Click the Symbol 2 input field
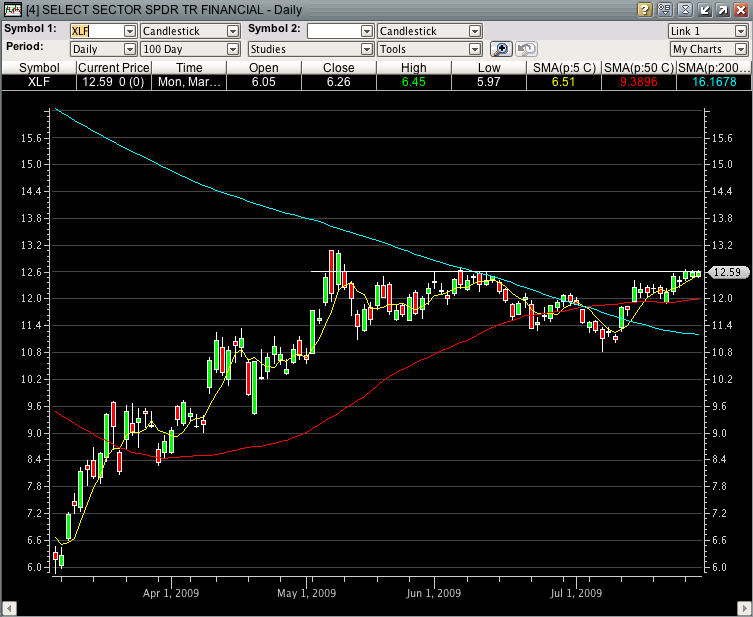753x617 pixels. 334,31
